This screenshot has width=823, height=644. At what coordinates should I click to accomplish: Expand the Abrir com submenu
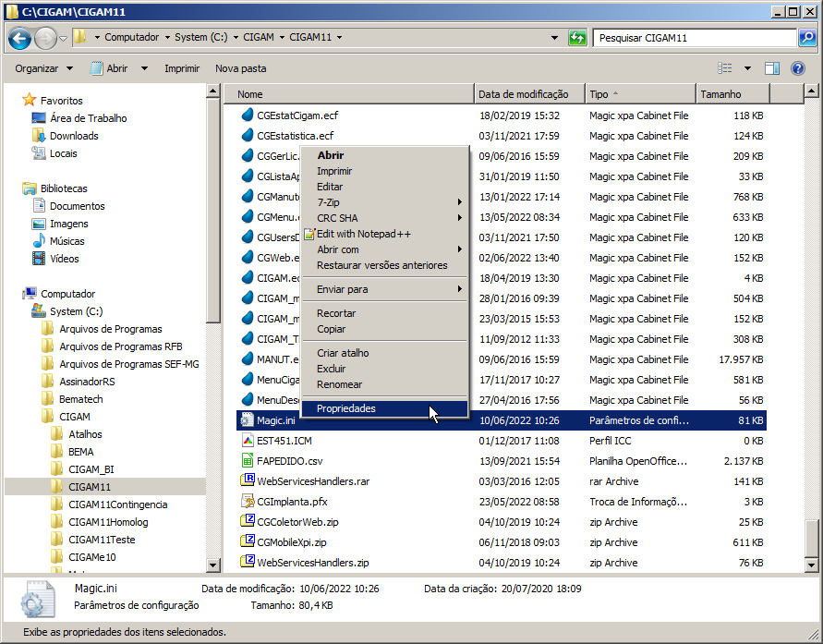[x=386, y=249]
